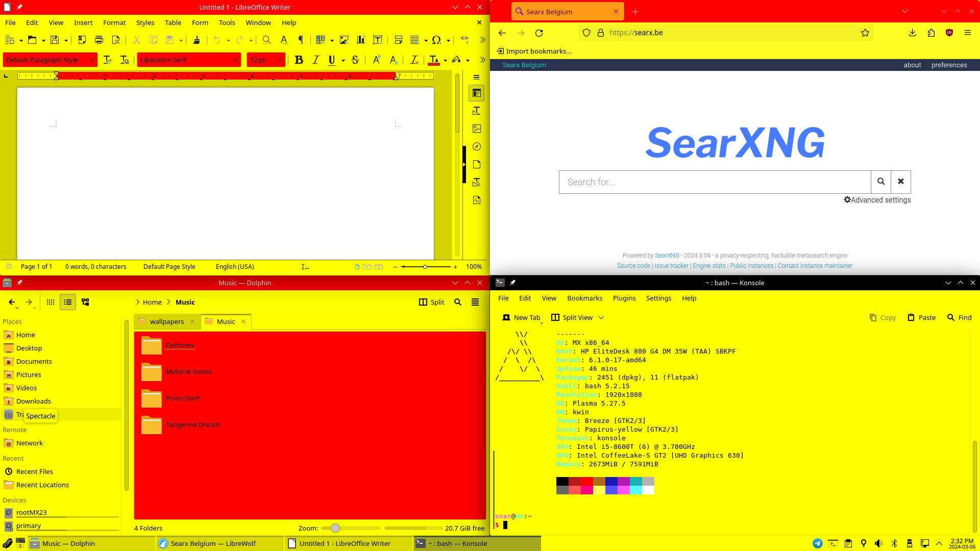The height and width of the screenshot is (551, 980).
Task: Toggle Italic formatting in Writer
Action: point(316,60)
